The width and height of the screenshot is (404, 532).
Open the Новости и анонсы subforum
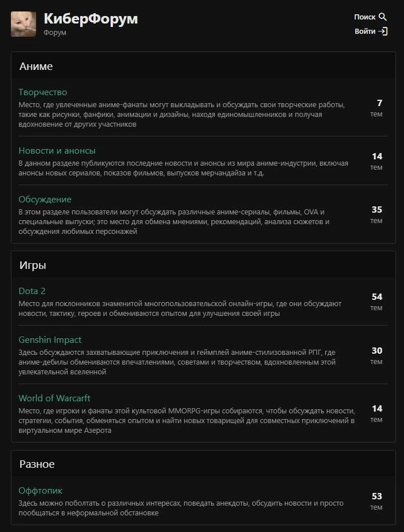57,150
